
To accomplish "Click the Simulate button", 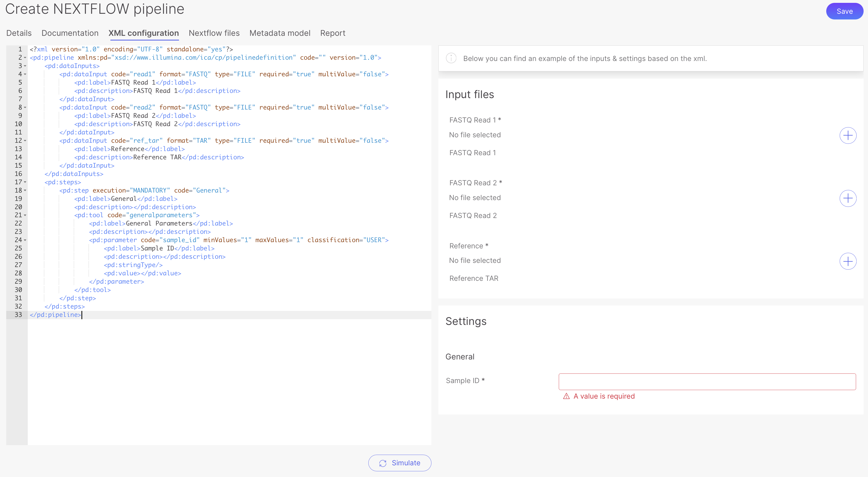I will (399, 463).
